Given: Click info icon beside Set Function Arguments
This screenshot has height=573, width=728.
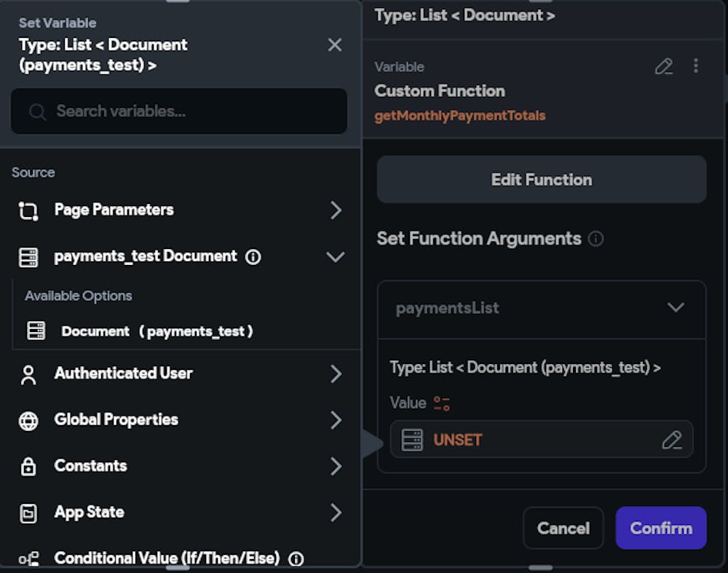Looking at the screenshot, I should [x=596, y=239].
